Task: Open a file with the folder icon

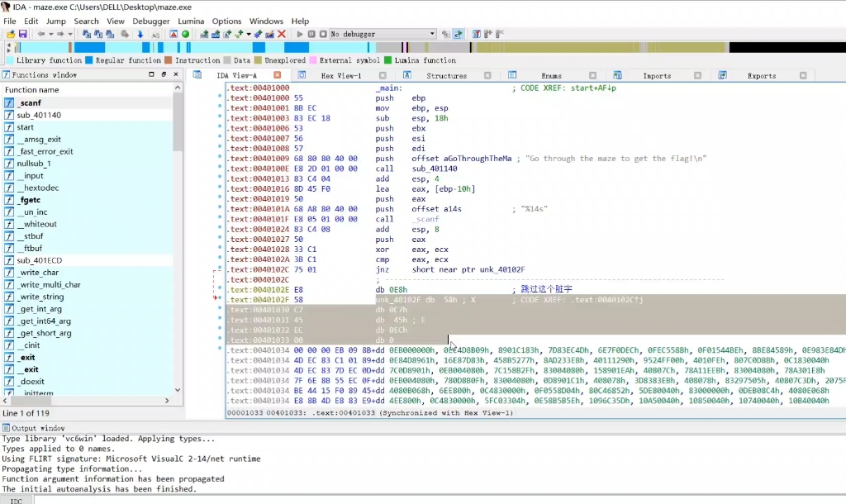Action: (11, 34)
